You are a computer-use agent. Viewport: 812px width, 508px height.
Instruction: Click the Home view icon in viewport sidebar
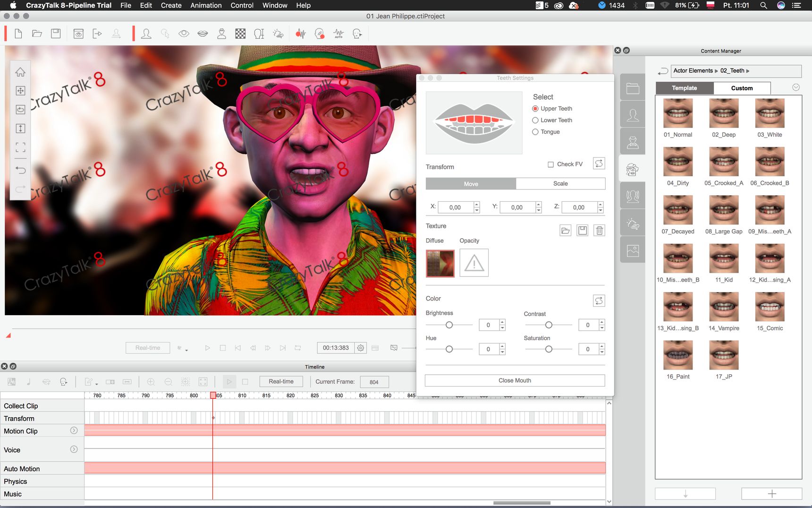tap(20, 72)
